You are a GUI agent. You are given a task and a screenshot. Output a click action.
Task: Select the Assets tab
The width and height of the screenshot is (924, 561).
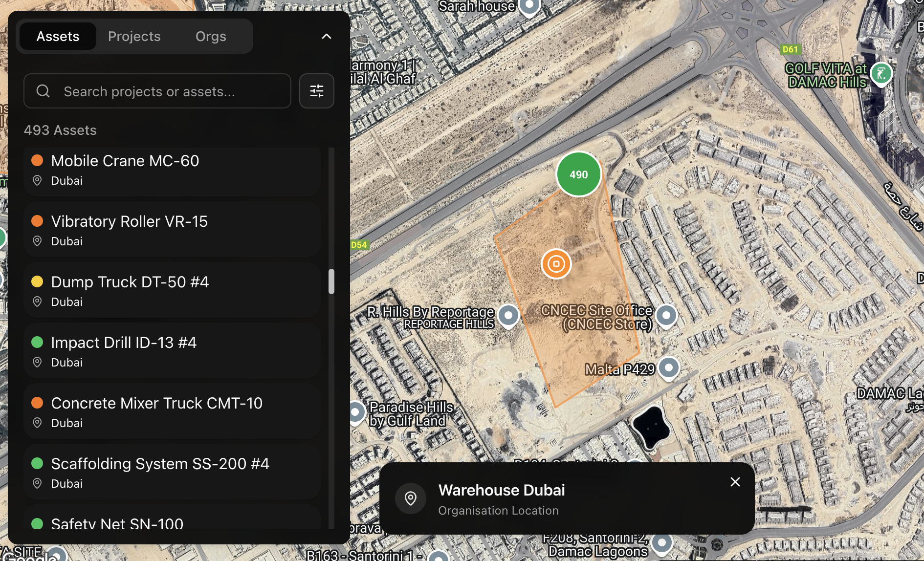pyautogui.click(x=58, y=36)
